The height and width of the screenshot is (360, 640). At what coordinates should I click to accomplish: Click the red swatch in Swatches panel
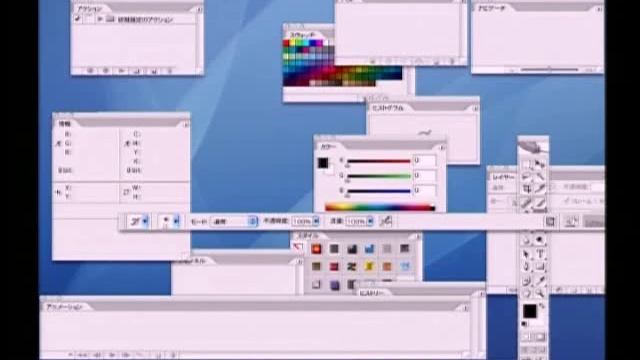click(x=286, y=43)
